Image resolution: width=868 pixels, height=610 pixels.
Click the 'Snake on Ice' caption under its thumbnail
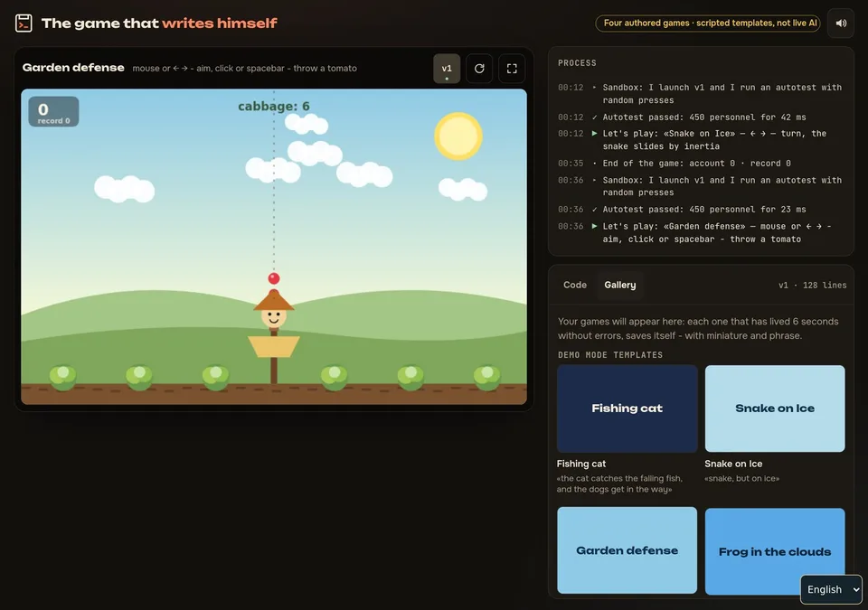[733, 464]
